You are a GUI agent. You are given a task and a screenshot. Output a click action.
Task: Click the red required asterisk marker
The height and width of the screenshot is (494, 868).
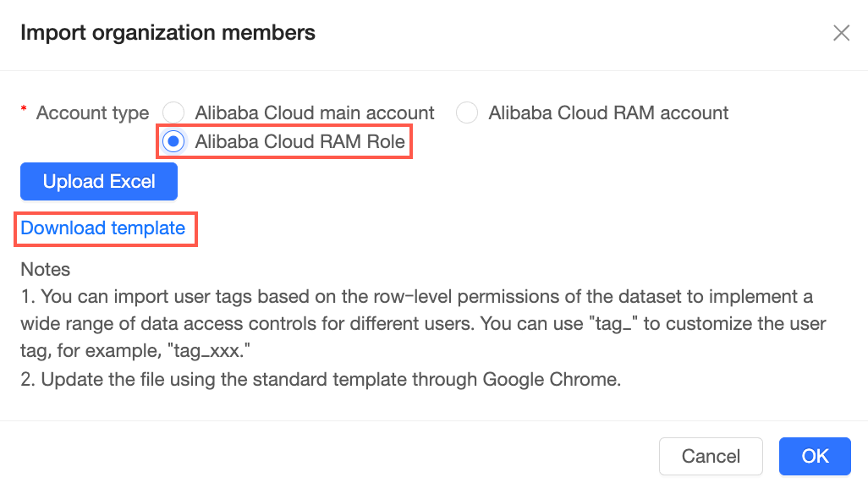[25, 112]
